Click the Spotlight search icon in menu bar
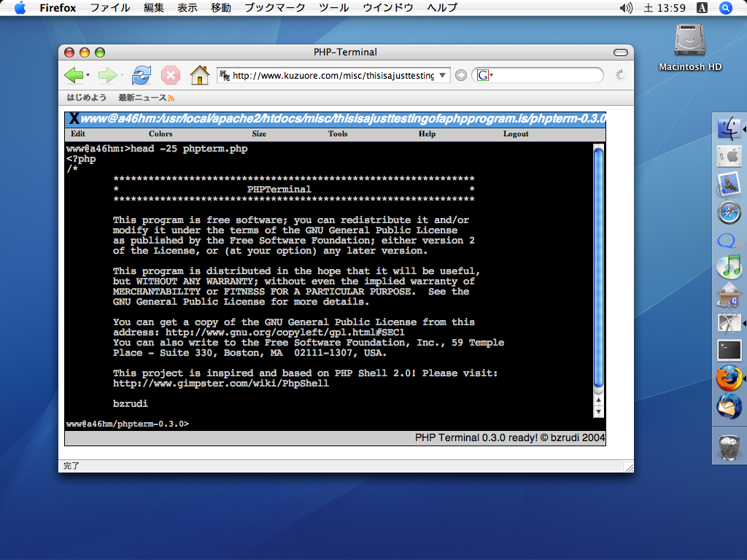Image resolution: width=747 pixels, height=560 pixels. [x=725, y=7]
